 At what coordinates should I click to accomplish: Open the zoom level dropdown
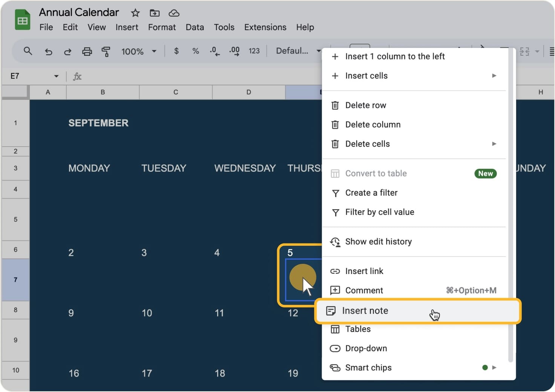coord(138,51)
